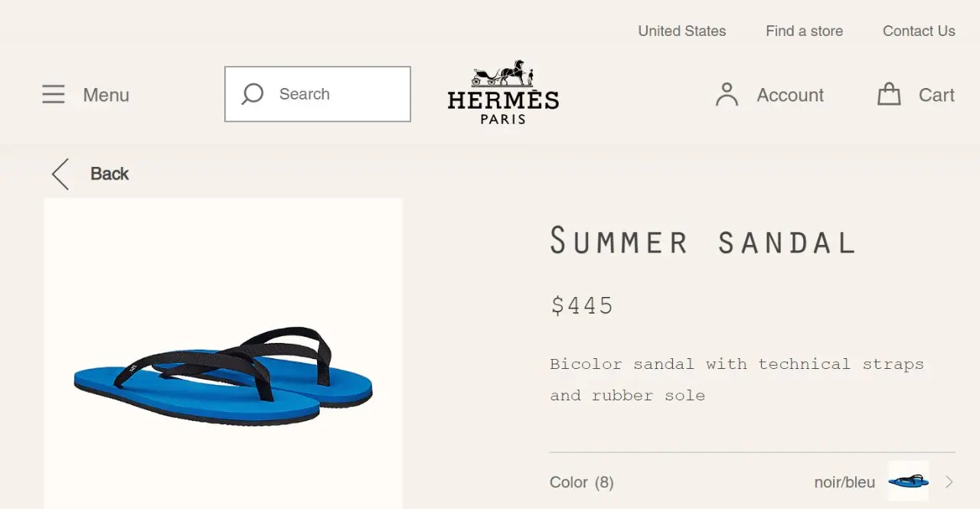Image resolution: width=980 pixels, height=509 pixels.
Task: Click the account person icon
Action: click(727, 94)
